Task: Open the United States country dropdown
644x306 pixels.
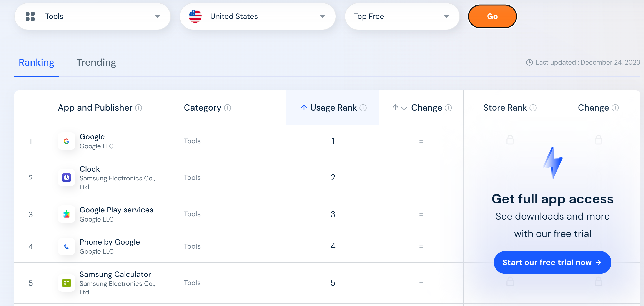Action: 258,17
